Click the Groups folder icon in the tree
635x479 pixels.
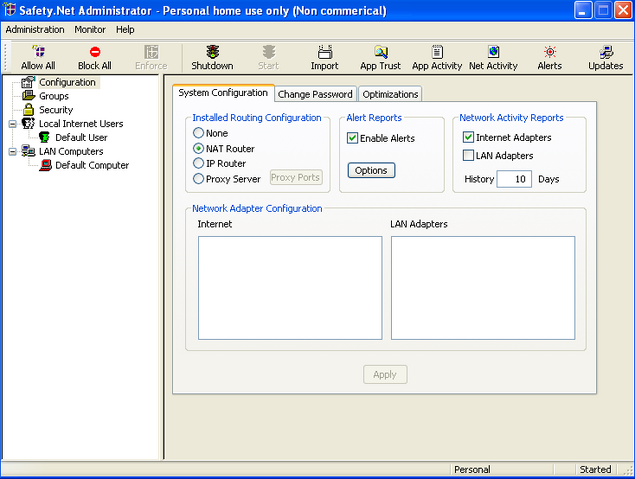tap(28, 96)
